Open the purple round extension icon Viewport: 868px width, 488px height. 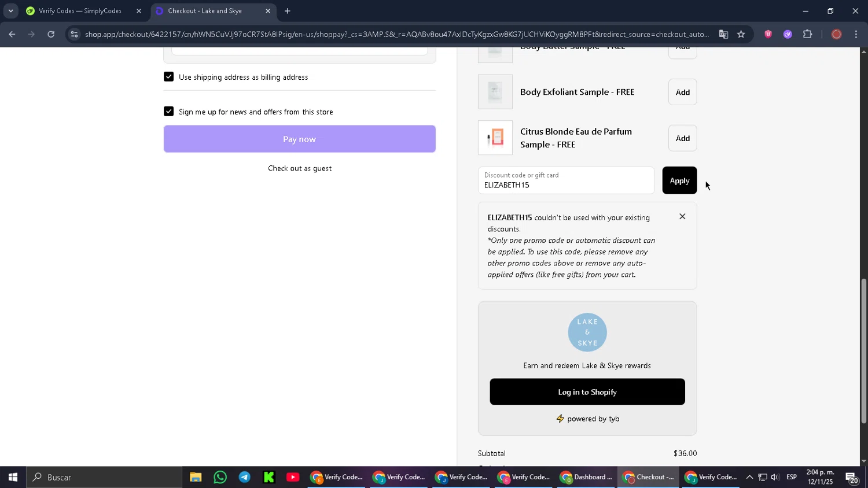click(788, 35)
